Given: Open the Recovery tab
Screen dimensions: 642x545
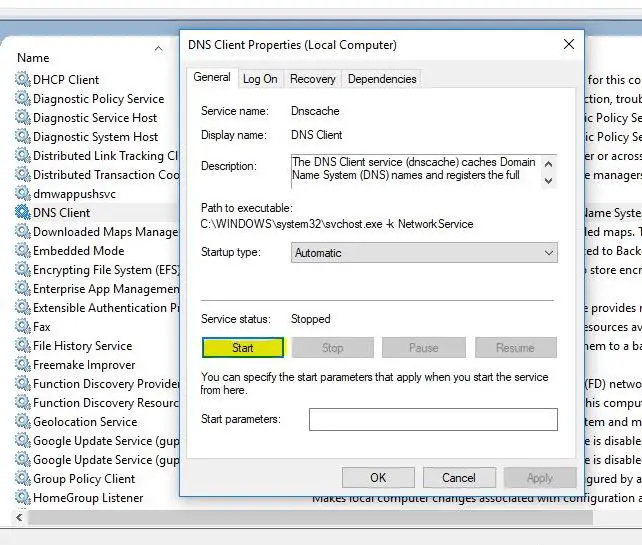Looking at the screenshot, I should [312, 79].
